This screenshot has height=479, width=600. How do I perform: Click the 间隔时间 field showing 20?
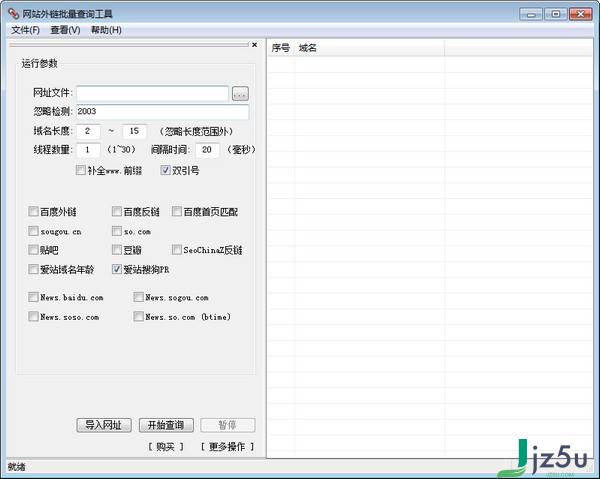pyautogui.click(x=207, y=150)
